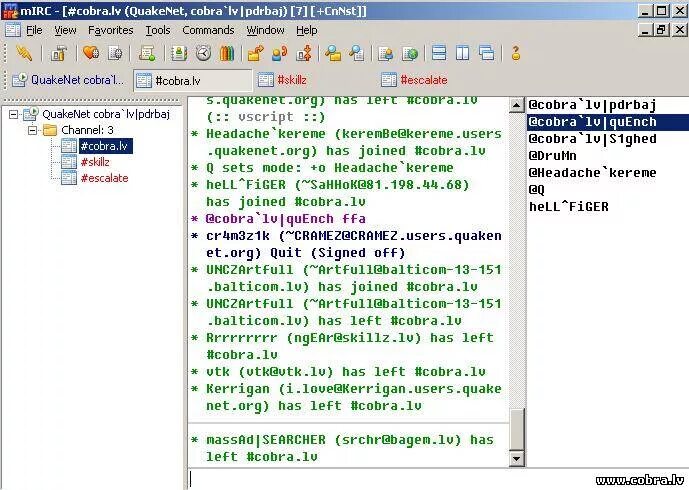Select @cobra`lv|quEnch in nick list
Screen dimensions: 689x490
[608, 122]
